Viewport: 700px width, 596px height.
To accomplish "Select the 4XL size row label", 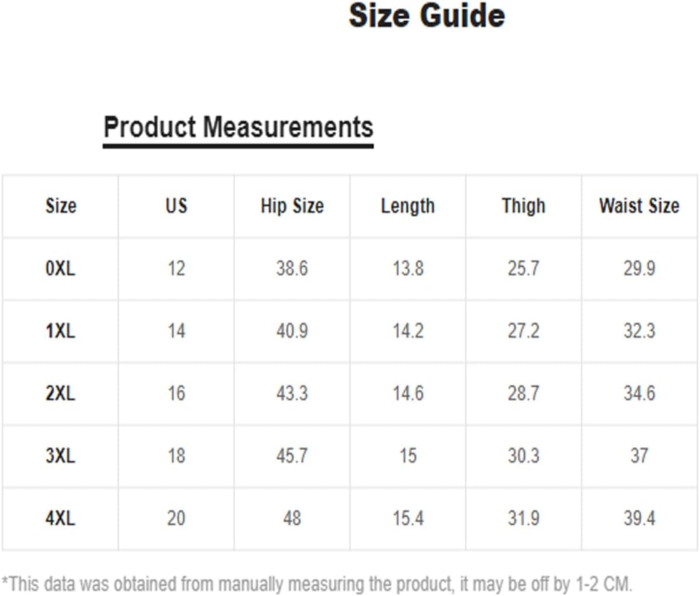I will pos(60,519).
